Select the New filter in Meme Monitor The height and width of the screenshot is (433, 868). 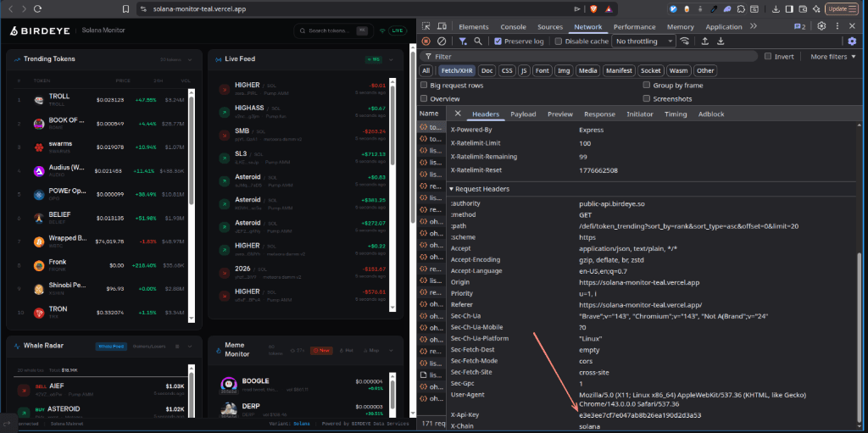coord(321,351)
